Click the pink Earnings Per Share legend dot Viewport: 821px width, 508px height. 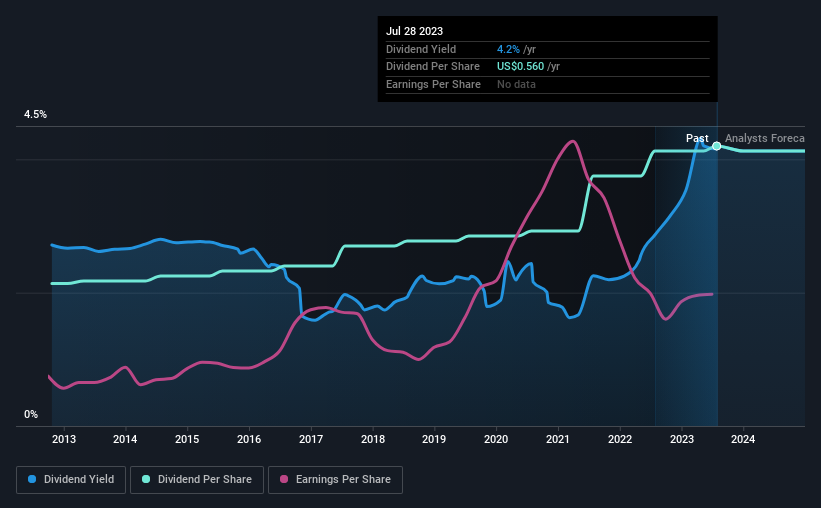click(284, 479)
